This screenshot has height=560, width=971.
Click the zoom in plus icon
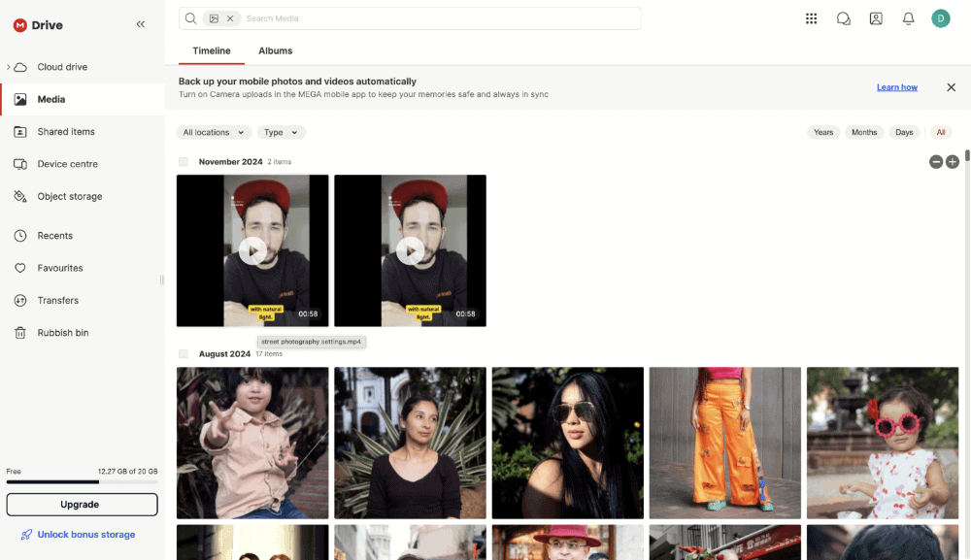(953, 162)
